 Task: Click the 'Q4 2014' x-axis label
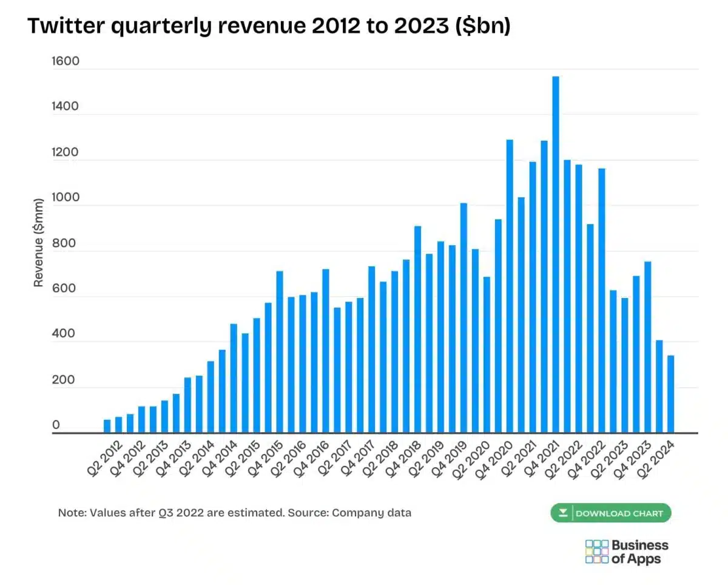(x=220, y=459)
